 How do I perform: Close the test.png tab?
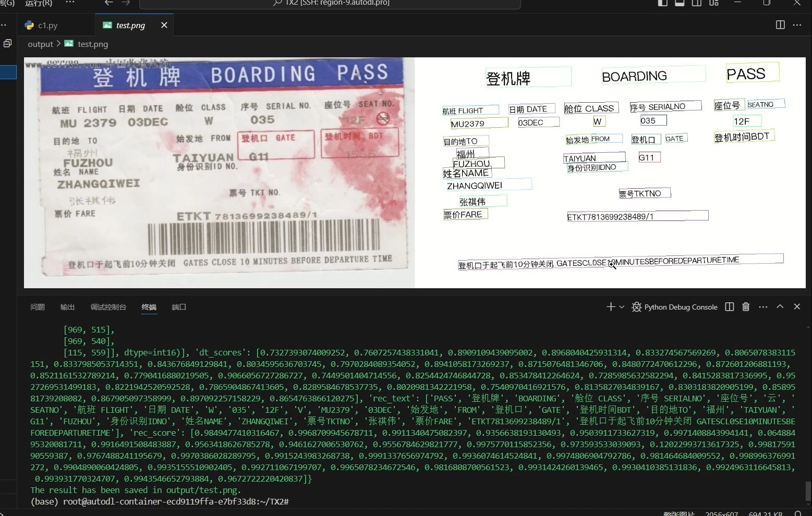pyautogui.click(x=164, y=25)
